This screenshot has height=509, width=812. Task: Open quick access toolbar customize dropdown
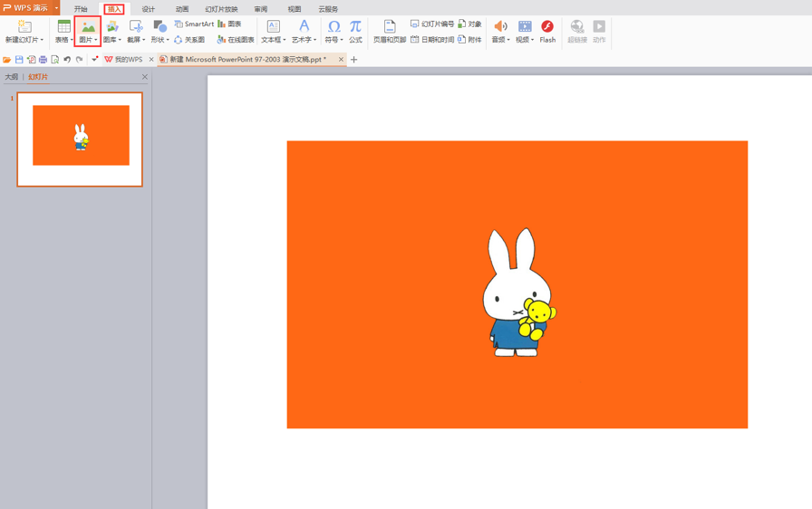pos(94,60)
